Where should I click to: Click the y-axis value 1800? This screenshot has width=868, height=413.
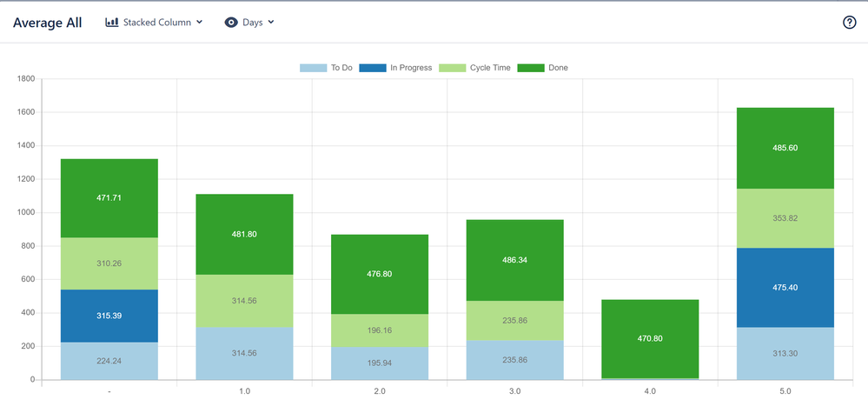26,78
